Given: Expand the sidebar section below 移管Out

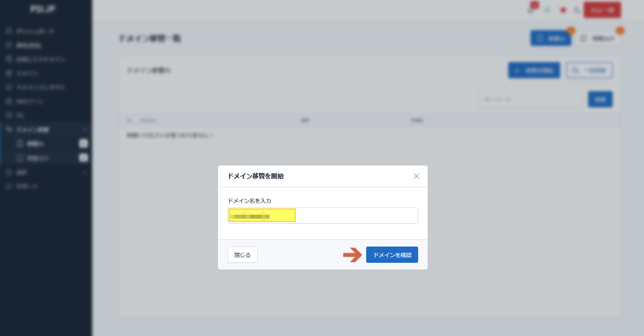Looking at the screenshot, I should pos(84,173).
